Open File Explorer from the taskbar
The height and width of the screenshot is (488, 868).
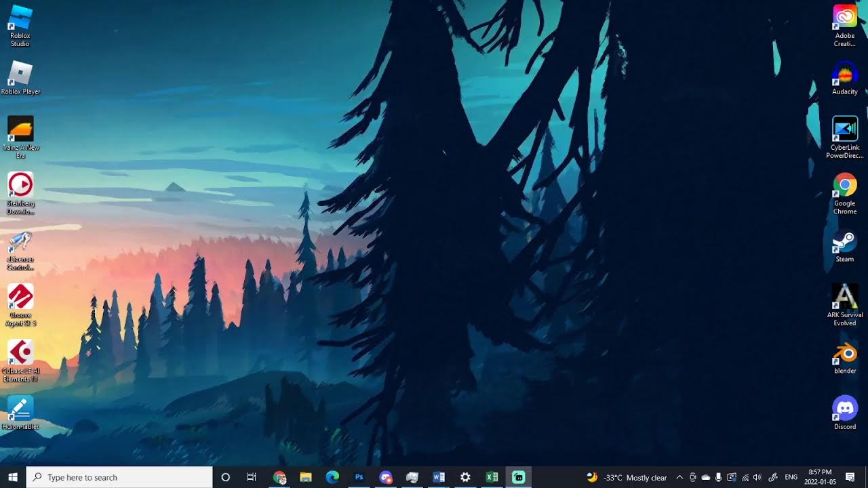[306, 477]
